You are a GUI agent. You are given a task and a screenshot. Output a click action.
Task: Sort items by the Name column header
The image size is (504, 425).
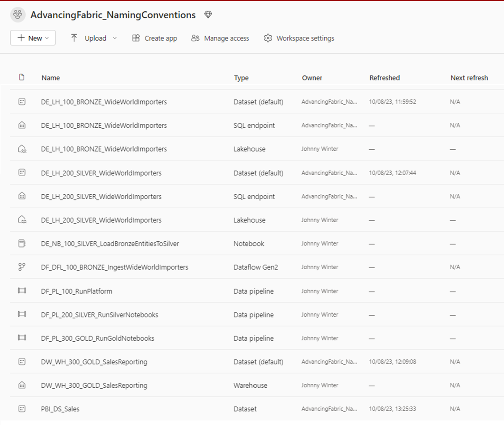(50, 78)
